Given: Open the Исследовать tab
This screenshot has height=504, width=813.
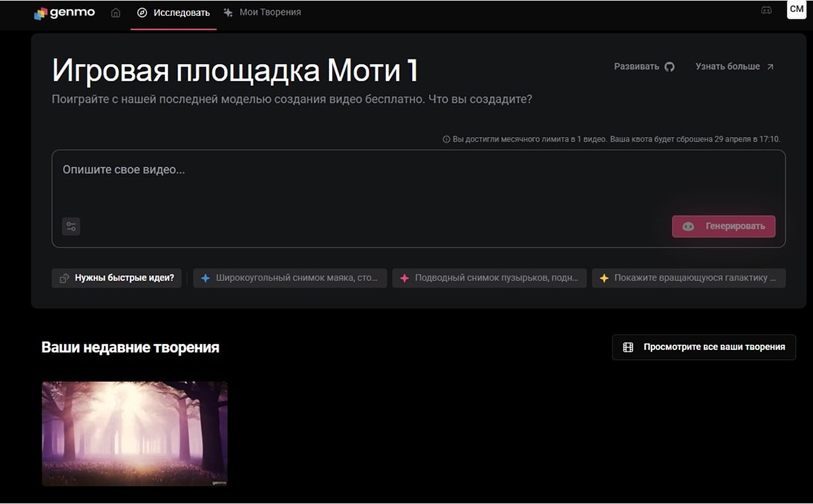Looking at the screenshot, I should (x=173, y=12).
